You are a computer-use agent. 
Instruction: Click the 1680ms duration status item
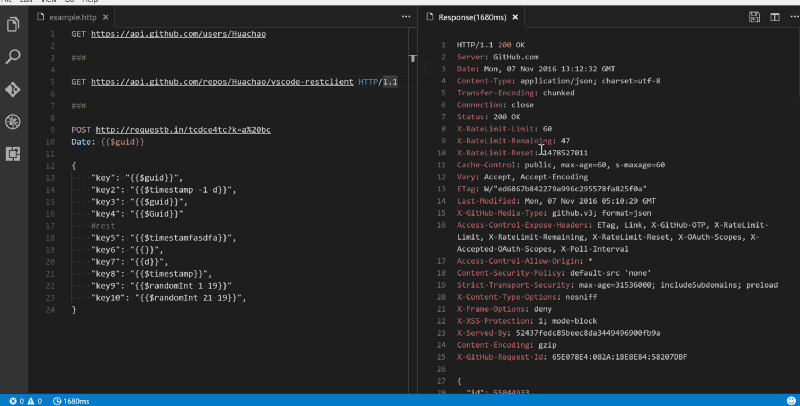click(71, 401)
